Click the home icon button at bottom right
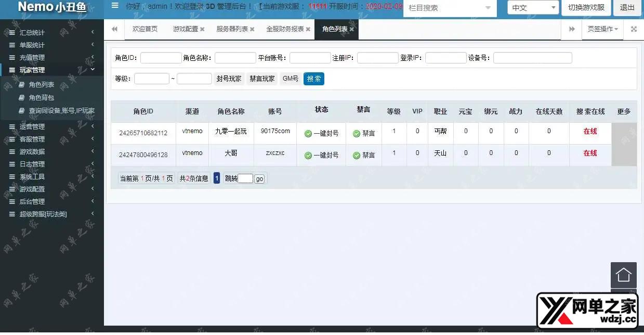The height and width of the screenshot is (335, 644). 623,275
